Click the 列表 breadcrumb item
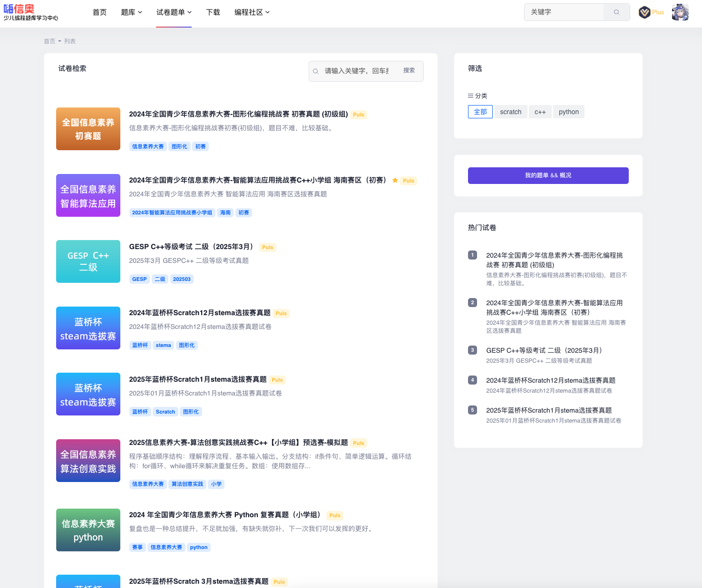Viewport: 702px width, 588px height. pos(70,41)
